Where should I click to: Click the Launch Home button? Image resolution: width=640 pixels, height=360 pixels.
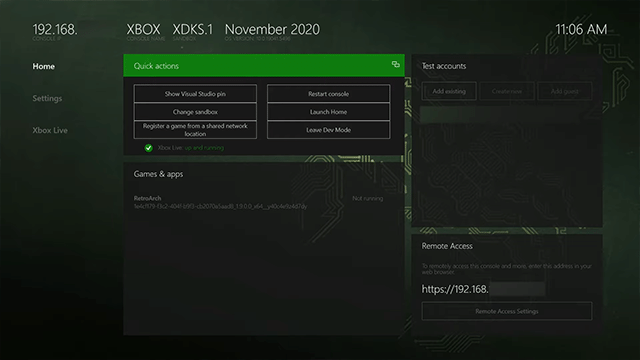(x=329, y=111)
